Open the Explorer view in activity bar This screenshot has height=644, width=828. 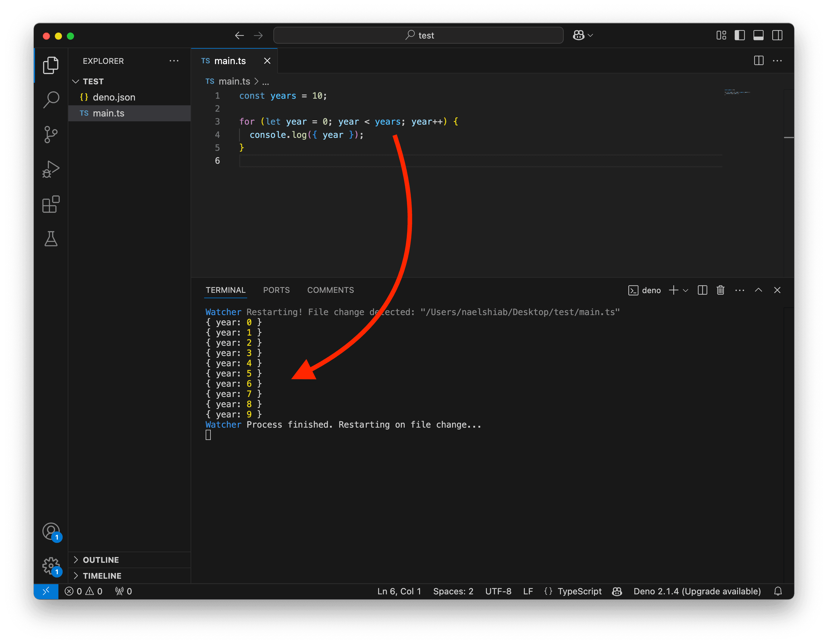pyautogui.click(x=51, y=65)
